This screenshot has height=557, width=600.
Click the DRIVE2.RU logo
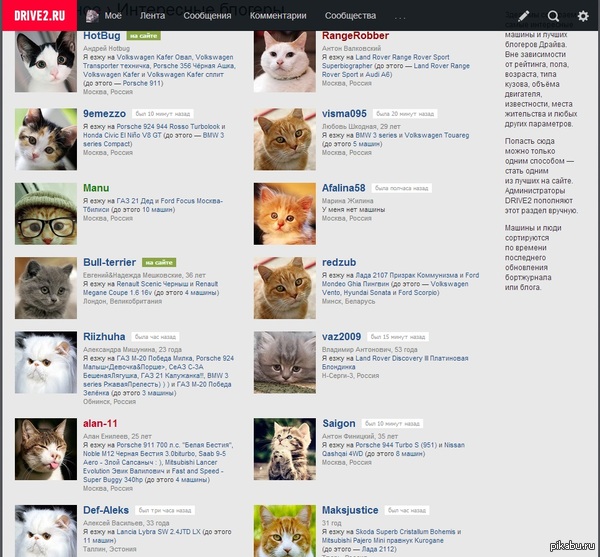[x=39, y=15]
